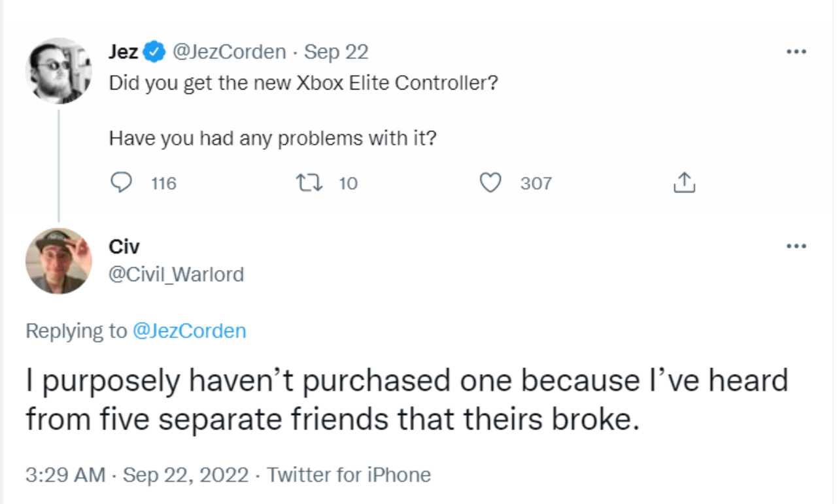Follow the @JezCorden mention after Replying to
The height and width of the screenshot is (504, 837).
[x=189, y=331]
